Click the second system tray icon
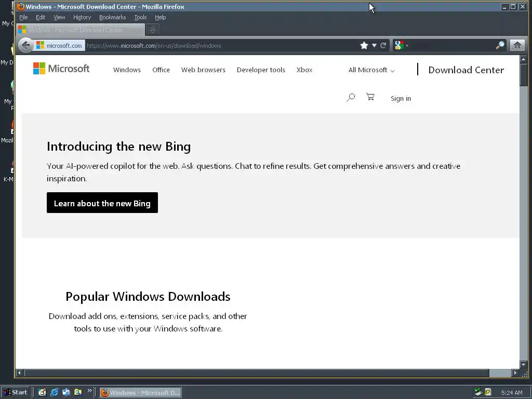The image size is (532, 399). pos(488,392)
